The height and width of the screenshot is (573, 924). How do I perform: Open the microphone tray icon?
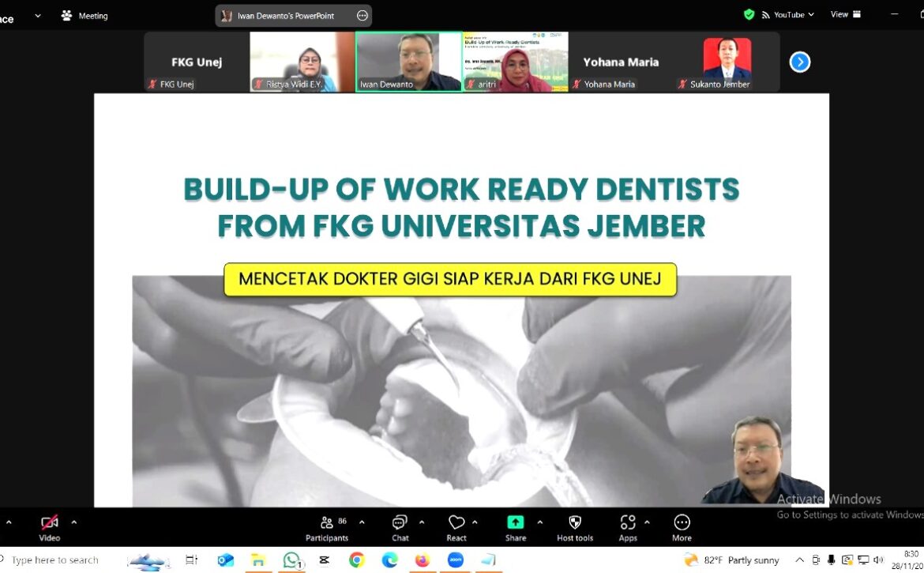[831, 560]
